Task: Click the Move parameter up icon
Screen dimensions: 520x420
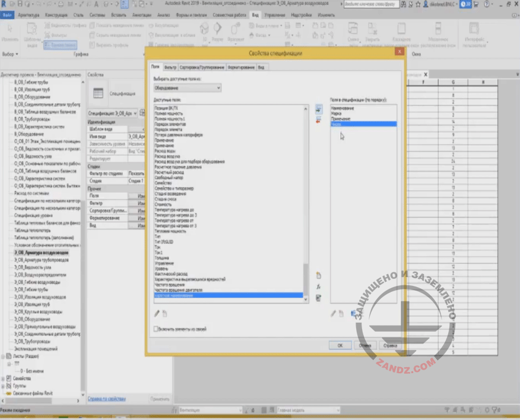Action: click(353, 313)
